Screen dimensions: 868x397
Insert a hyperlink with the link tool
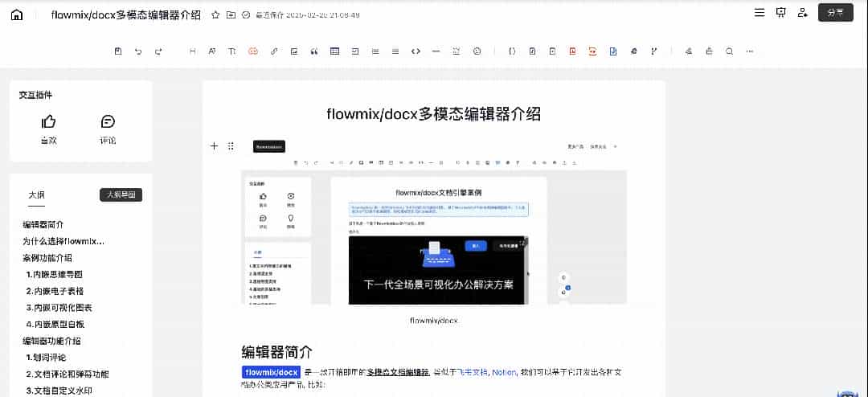[x=274, y=51]
